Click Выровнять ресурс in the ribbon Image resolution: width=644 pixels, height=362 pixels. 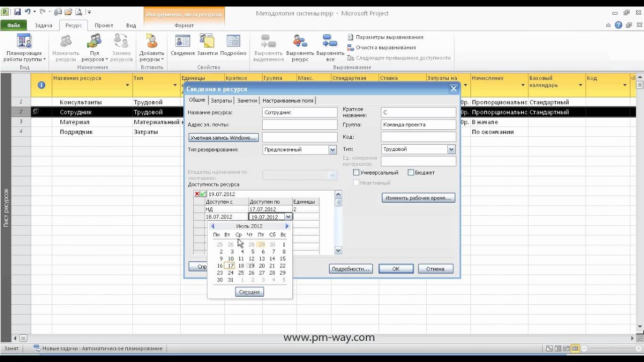300,48
